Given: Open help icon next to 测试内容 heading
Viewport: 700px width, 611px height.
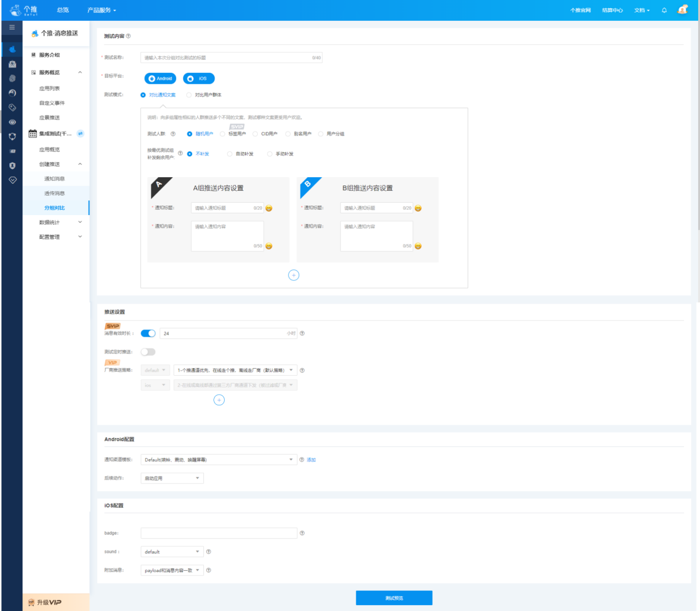Looking at the screenshot, I should pyautogui.click(x=129, y=36).
